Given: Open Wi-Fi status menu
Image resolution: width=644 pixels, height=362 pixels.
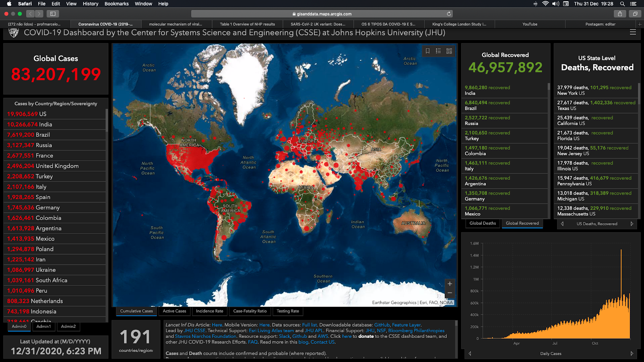Looking at the screenshot, I should coord(545,4).
